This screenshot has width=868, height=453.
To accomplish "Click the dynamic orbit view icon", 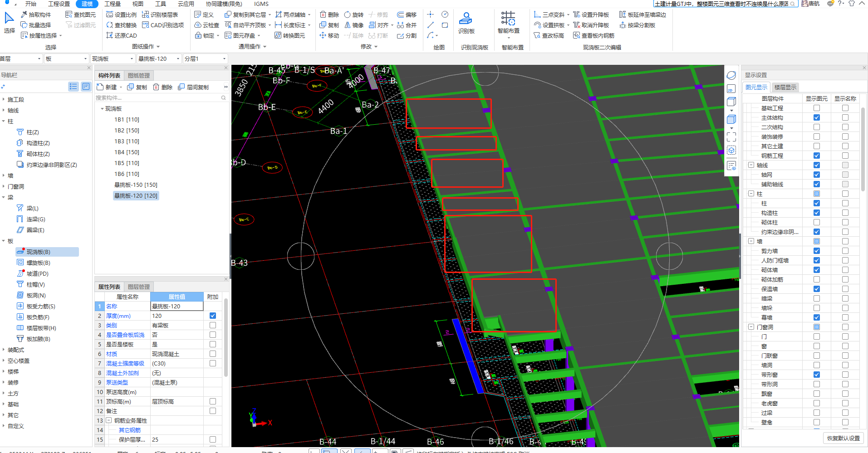I will (x=731, y=75).
